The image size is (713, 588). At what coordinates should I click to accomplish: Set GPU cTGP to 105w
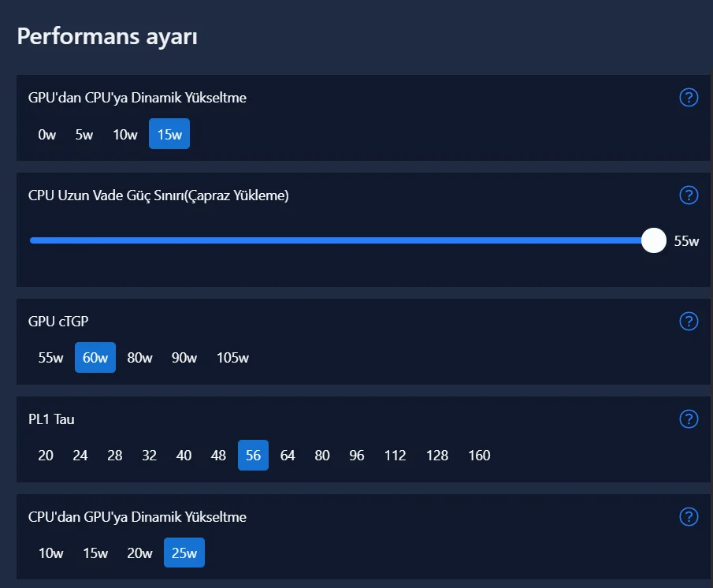coord(232,358)
